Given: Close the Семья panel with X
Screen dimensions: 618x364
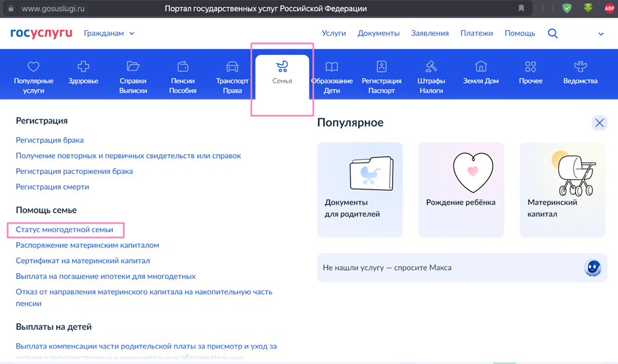Looking at the screenshot, I should click(600, 123).
